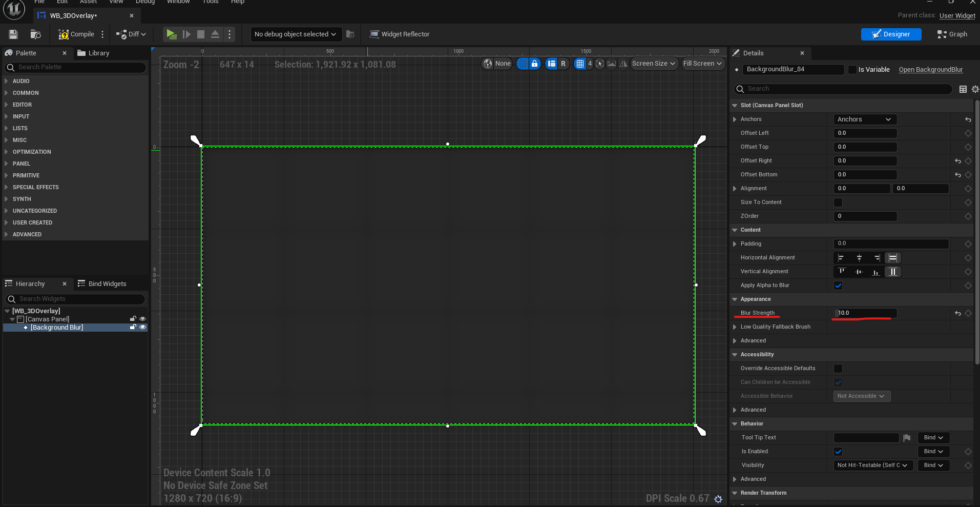Start play simulation with green Play button
The width and height of the screenshot is (980, 507).
[x=171, y=34]
